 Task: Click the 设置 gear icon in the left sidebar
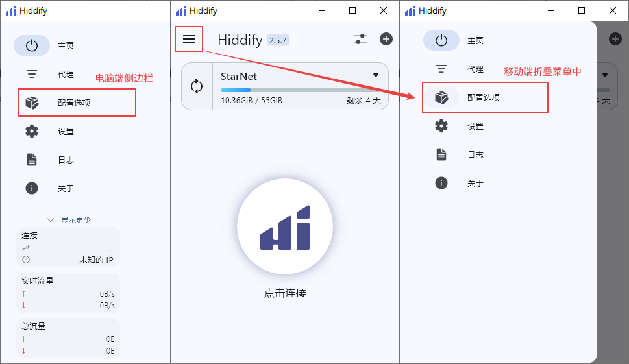pos(32,131)
